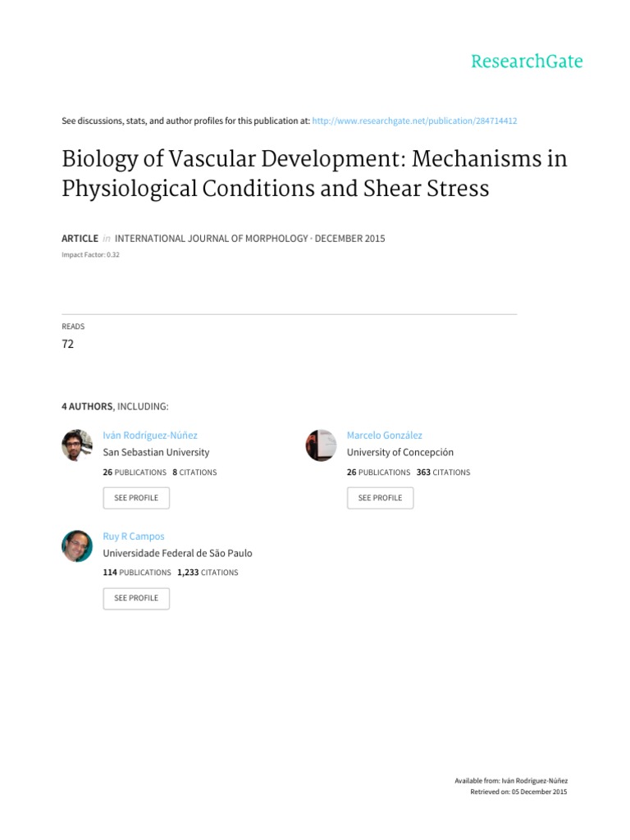Open the researchgate.net publication URL link
630x840 pixels.
tap(414, 121)
